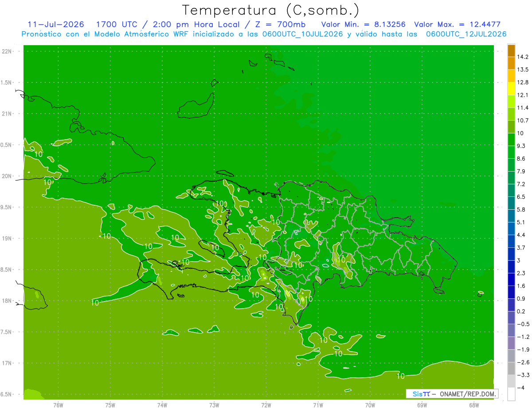Click the "1700 UTC" time text
This screenshot has width=532, height=411.
click(118, 24)
